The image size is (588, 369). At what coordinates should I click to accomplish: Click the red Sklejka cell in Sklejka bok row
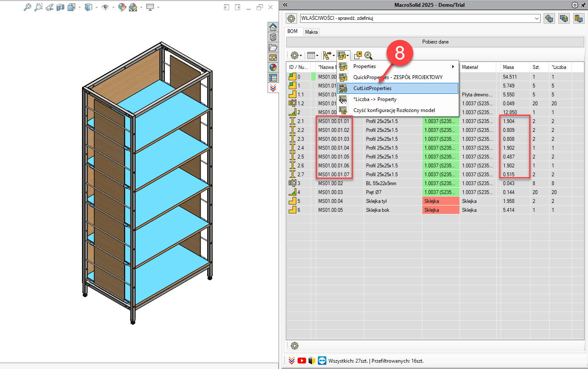coord(441,210)
